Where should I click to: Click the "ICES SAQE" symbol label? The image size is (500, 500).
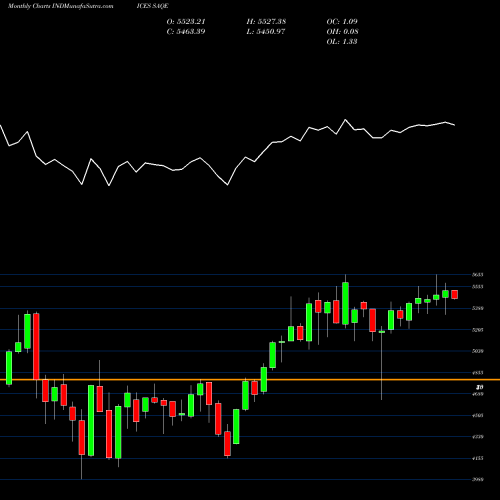click(x=152, y=6)
